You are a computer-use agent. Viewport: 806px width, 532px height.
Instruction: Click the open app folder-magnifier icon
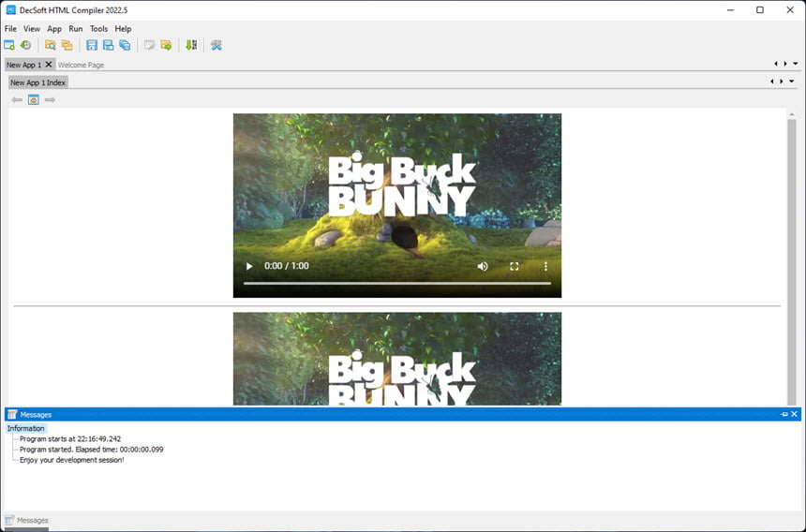pos(50,45)
